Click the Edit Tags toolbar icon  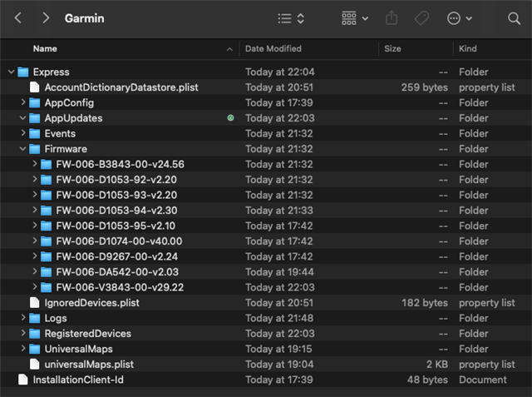click(x=422, y=17)
